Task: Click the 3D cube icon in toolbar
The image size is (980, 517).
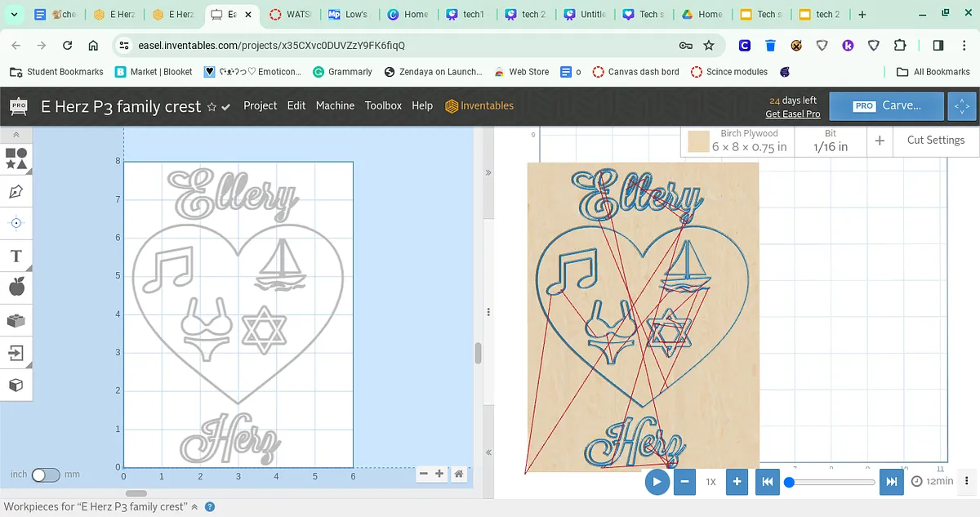Action: click(16, 385)
